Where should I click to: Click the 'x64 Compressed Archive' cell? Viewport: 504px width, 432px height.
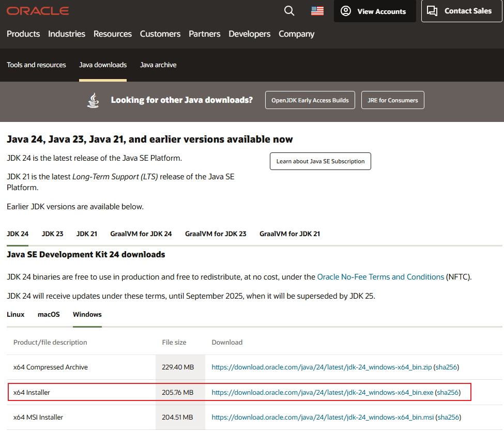pyautogui.click(x=51, y=367)
